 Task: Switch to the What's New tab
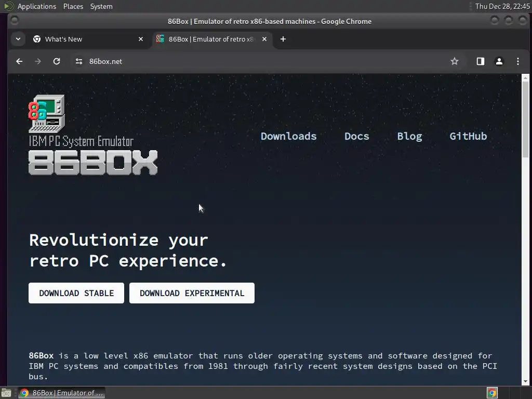[88, 39]
